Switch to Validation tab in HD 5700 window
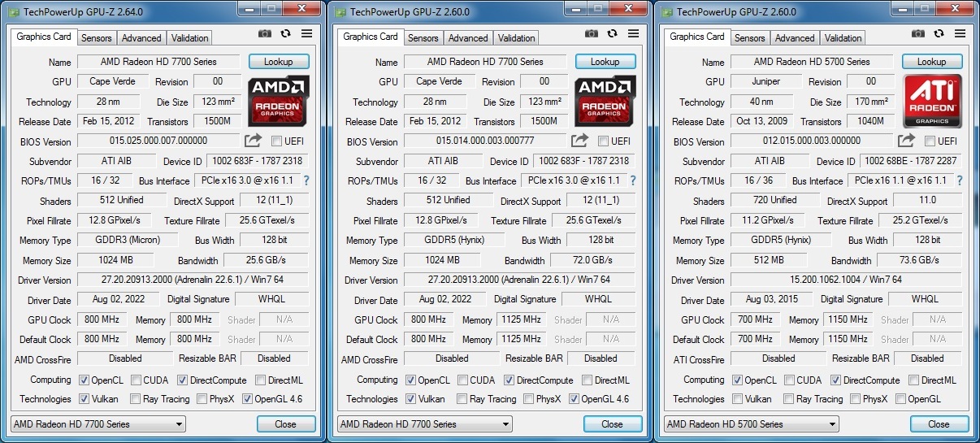980x443 pixels. [x=843, y=38]
